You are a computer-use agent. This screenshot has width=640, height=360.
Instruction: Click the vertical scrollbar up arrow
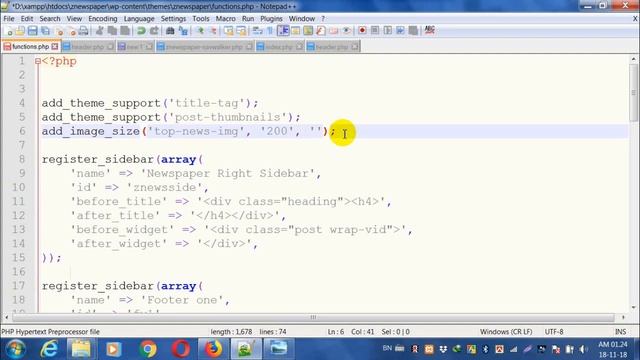tap(633, 59)
